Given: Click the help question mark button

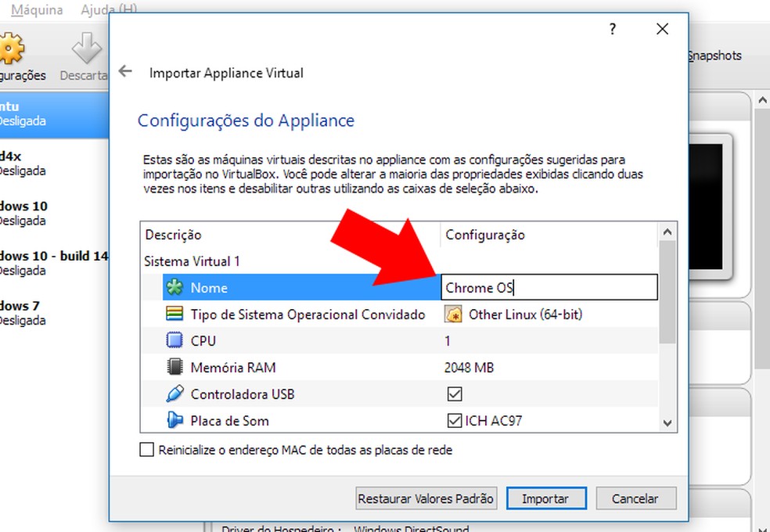Looking at the screenshot, I should point(613,29).
